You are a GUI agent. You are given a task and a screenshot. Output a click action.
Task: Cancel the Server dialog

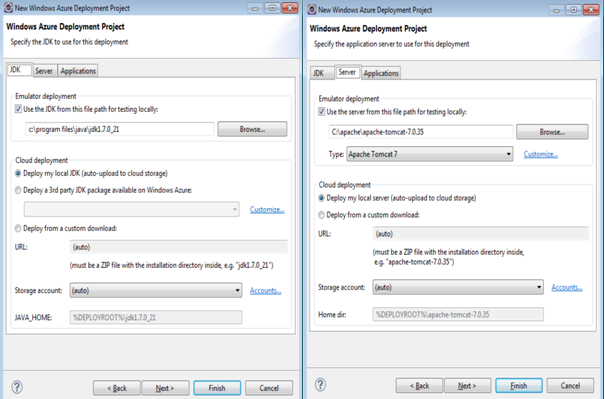pos(570,385)
